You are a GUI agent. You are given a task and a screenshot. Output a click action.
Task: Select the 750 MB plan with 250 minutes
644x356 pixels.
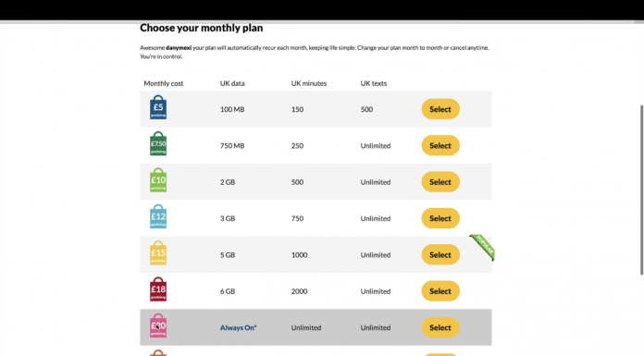pyautogui.click(x=440, y=145)
